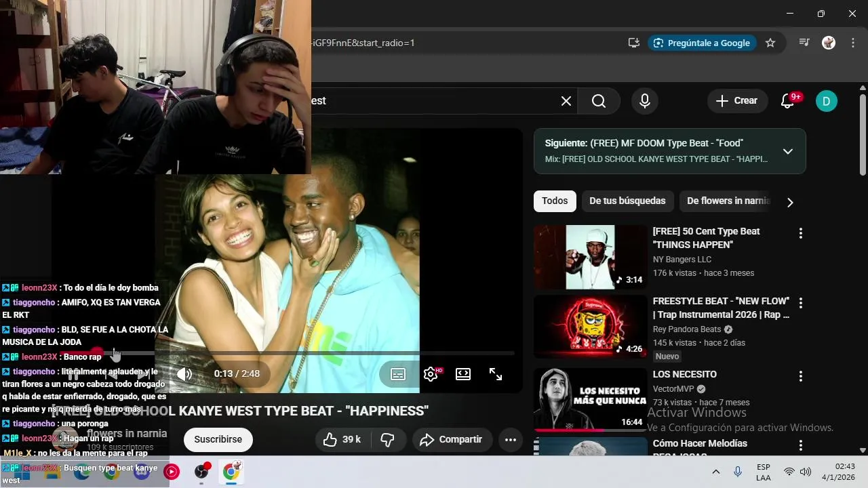Open the FREESTYLE BEAT NEW FLOW thumbnail
This screenshot has height=488, width=868.
pos(591,327)
